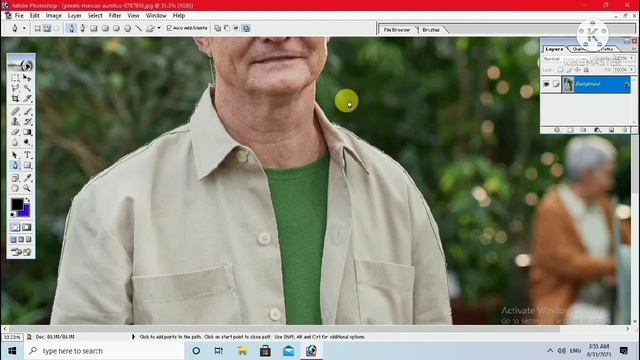640x360 pixels.
Task: Click Jump to ImageReady icon
Action: click(21, 252)
